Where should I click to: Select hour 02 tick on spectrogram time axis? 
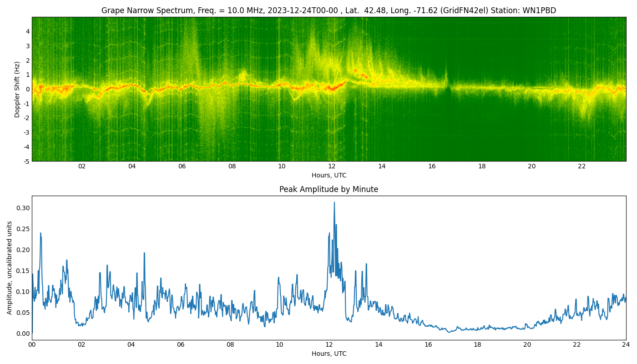click(x=82, y=167)
